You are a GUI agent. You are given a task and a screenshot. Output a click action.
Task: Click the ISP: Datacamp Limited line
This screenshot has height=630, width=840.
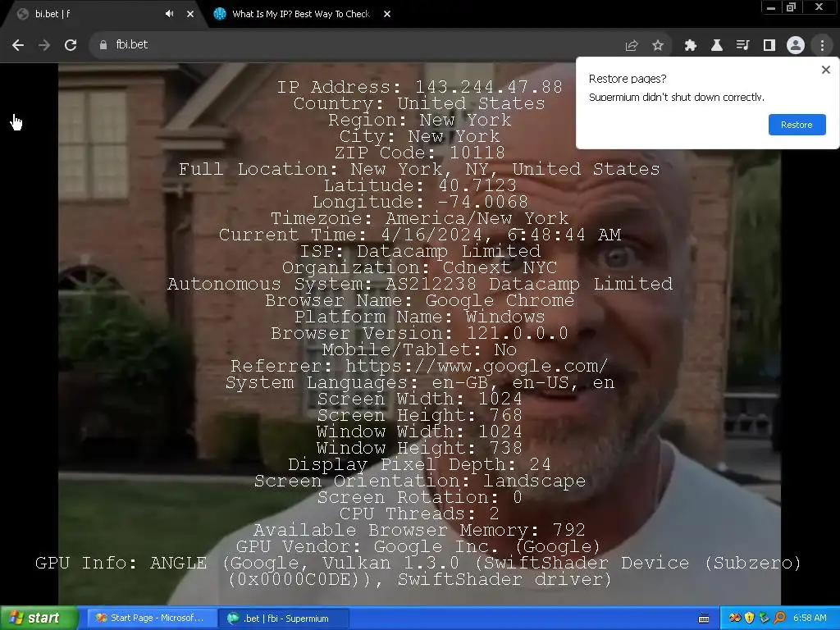click(x=419, y=251)
